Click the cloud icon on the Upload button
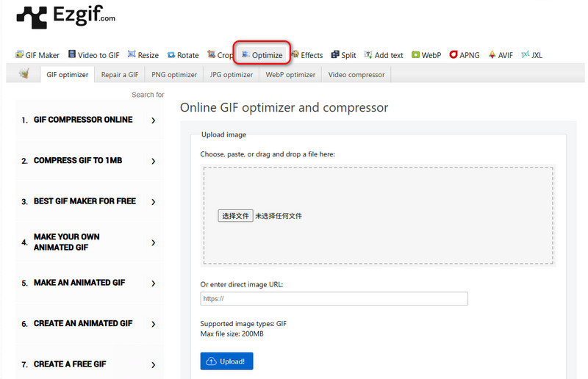Screen dimensions: 588x379 coord(212,361)
